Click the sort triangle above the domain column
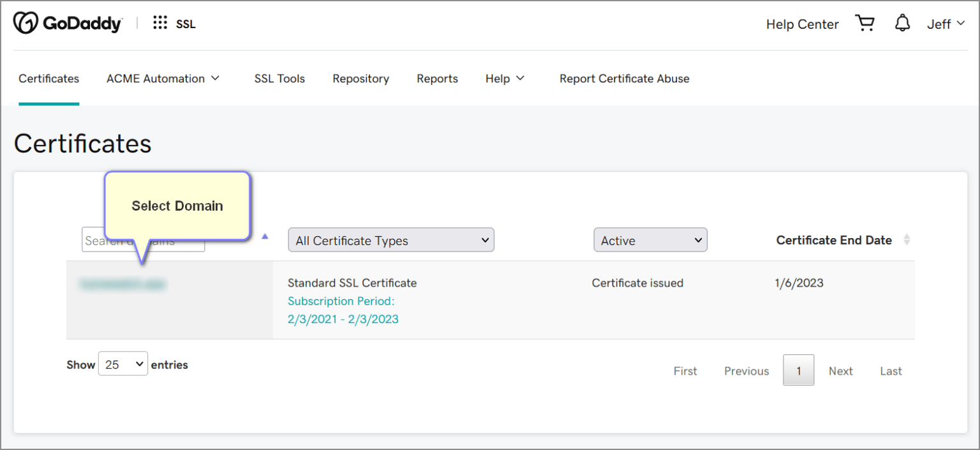The width and height of the screenshot is (980, 450). coord(265,236)
